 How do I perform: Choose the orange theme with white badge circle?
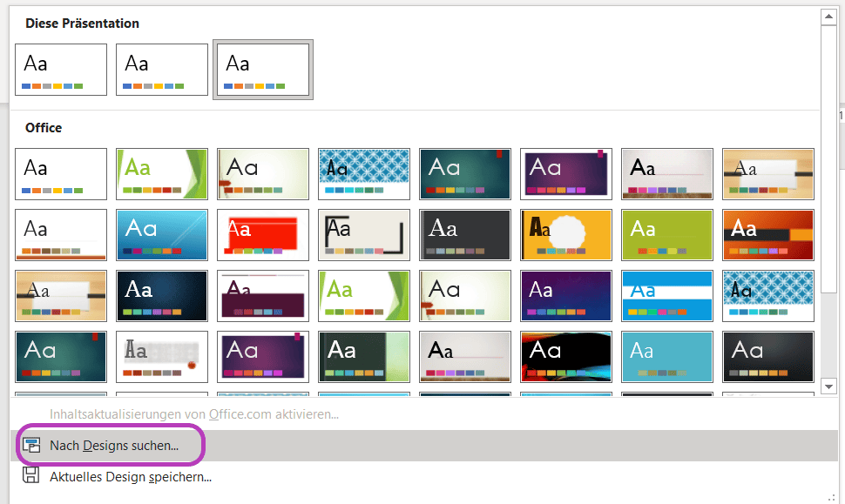(566, 235)
